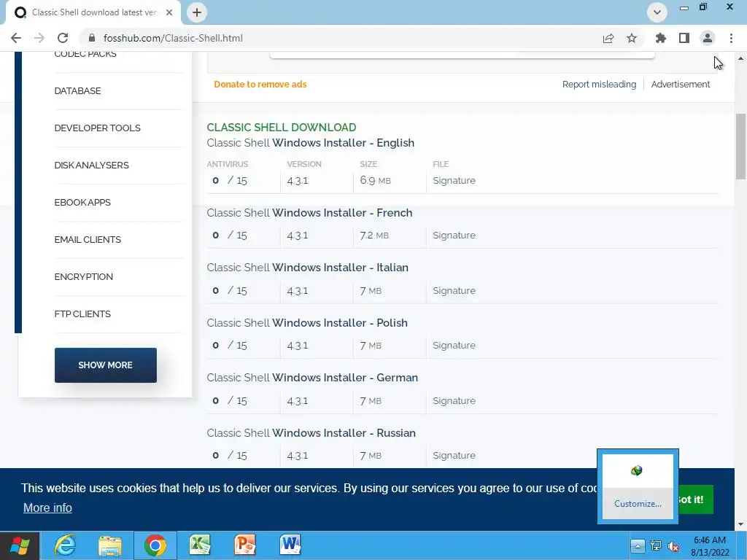Go back to the previous page
Image resolution: width=747 pixels, height=560 pixels.
tap(16, 38)
